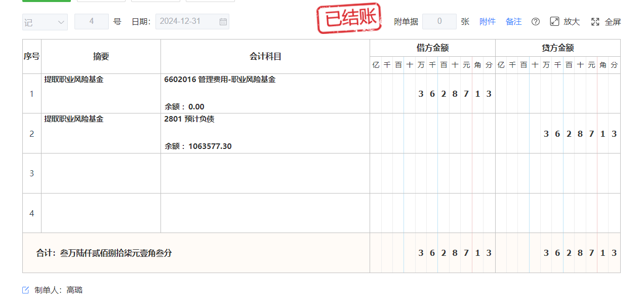Click the 合计 total amount in words
644x306 pixels.
point(104,253)
